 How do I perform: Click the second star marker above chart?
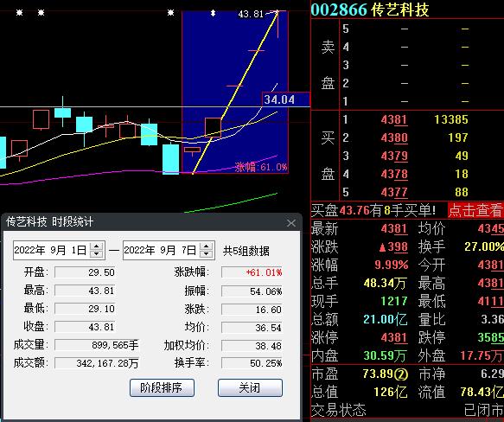[41, 13]
